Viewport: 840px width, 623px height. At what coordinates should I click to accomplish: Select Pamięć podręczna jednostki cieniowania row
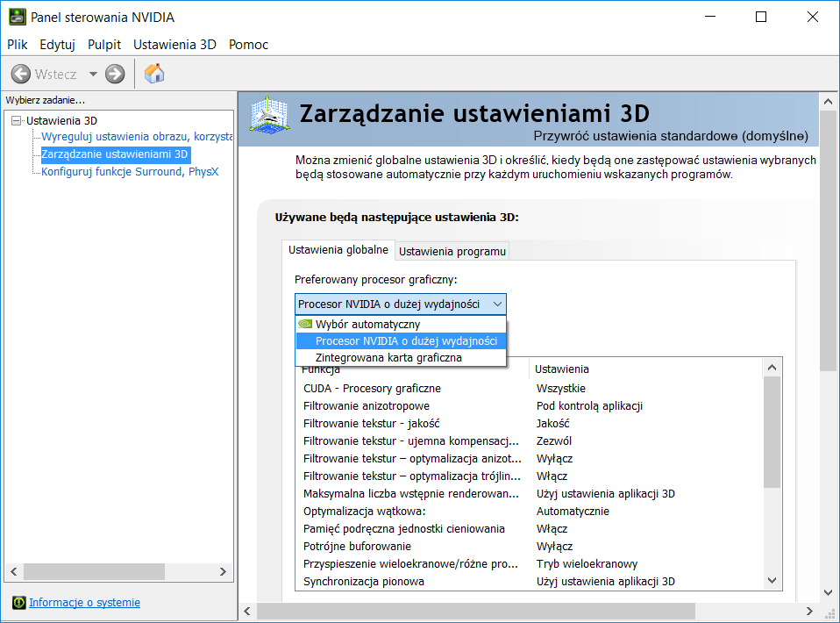pyautogui.click(x=530, y=528)
